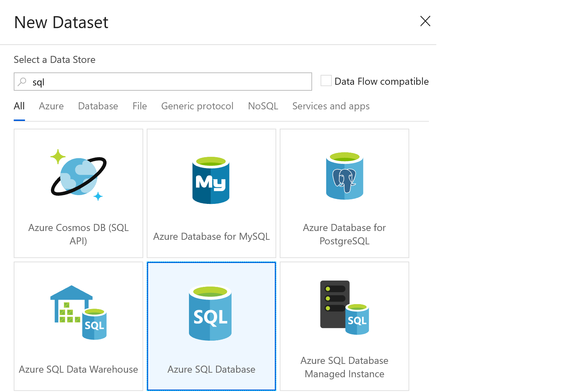Select the highlighted Azure SQL Database icon
Image resolution: width=563 pixels, height=392 pixels.
(210, 313)
